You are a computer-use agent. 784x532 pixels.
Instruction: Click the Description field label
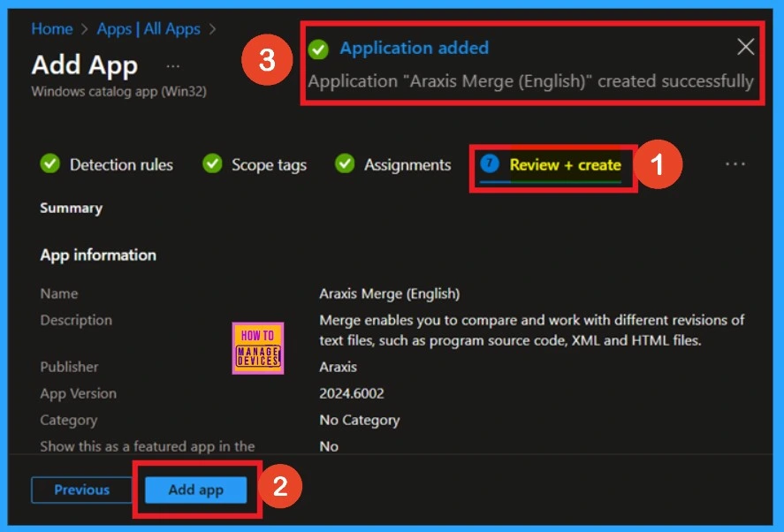[x=76, y=320]
